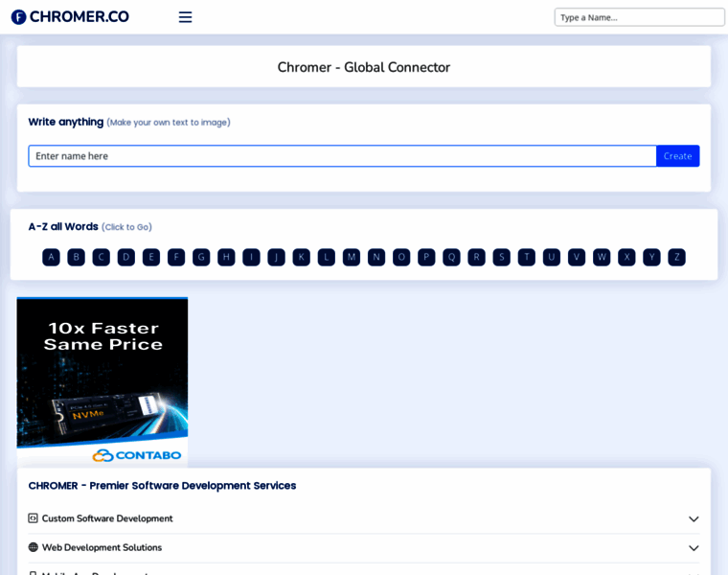
Task: Select letter W in A-Z list
Action: (x=602, y=257)
